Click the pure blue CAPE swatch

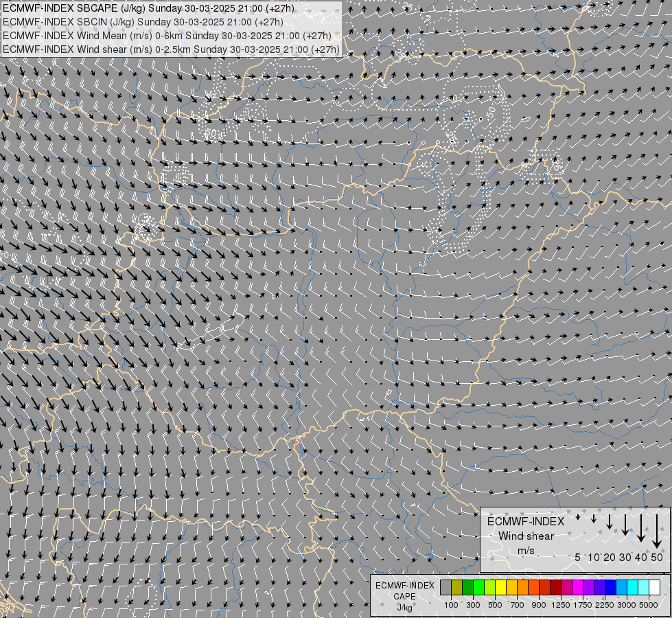pyautogui.click(x=610, y=588)
